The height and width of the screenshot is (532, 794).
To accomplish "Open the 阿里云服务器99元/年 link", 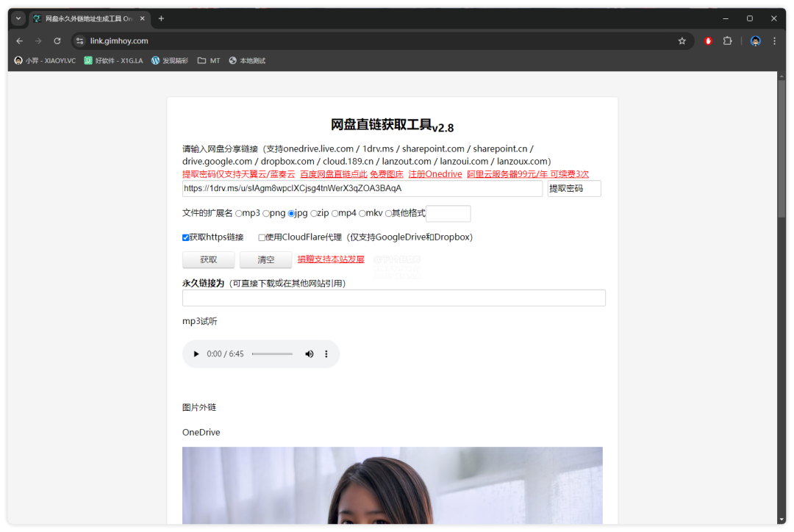I will pos(528,174).
